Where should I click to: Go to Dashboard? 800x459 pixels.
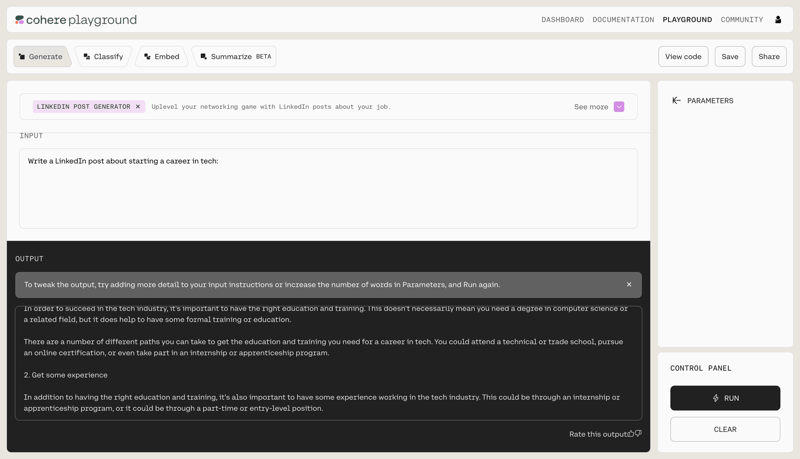[562, 20]
